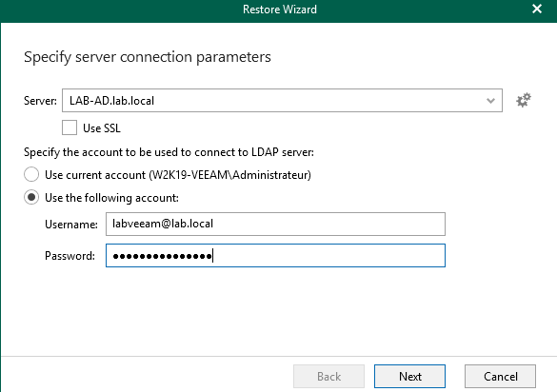Click the "Specify server connection parameters" heading

148,57
